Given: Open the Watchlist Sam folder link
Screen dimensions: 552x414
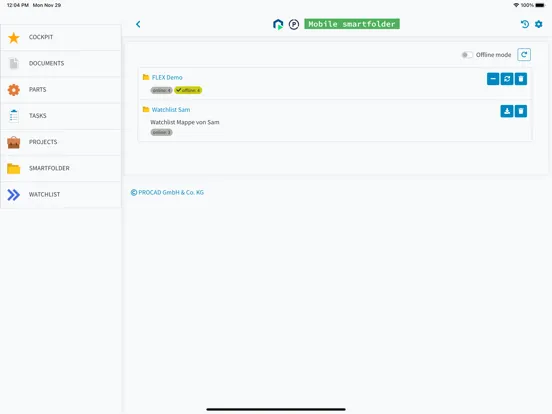Looking at the screenshot, I should point(171,110).
